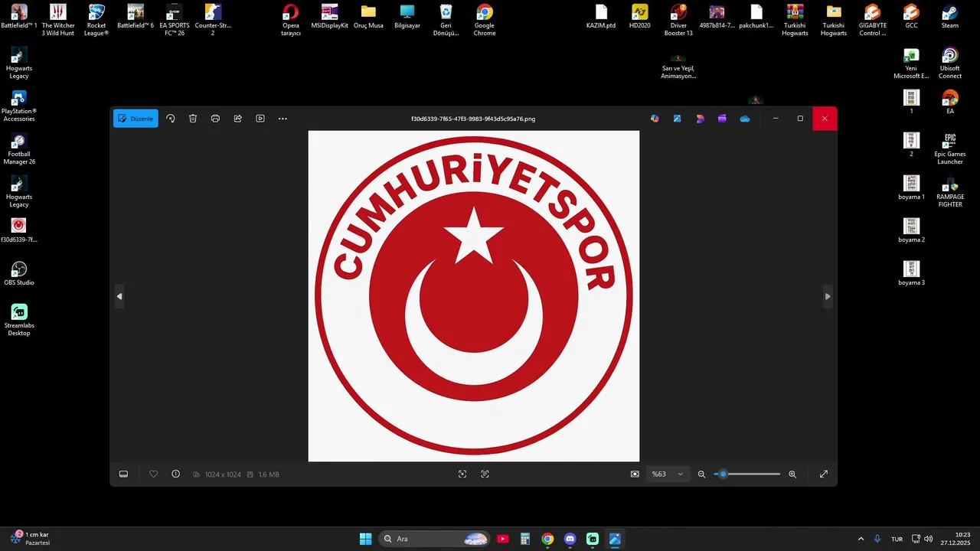
Task: Go to the previous photo with left arrow
Action: (119, 296)
